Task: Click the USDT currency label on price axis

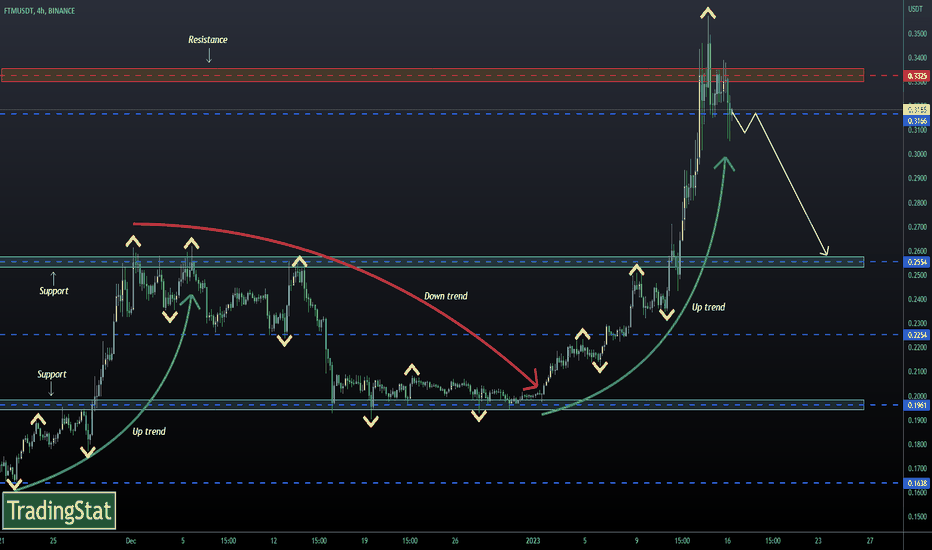Action: point(915,10)
